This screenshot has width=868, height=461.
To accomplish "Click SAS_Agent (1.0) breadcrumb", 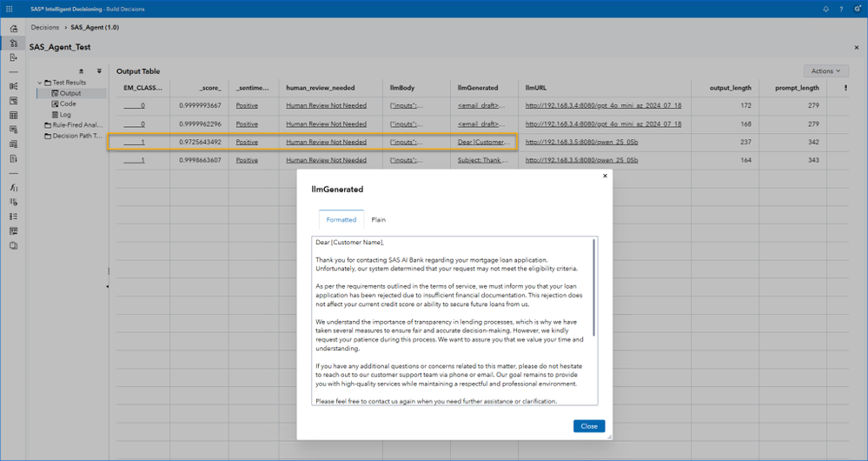I will [x=95, y=27].
